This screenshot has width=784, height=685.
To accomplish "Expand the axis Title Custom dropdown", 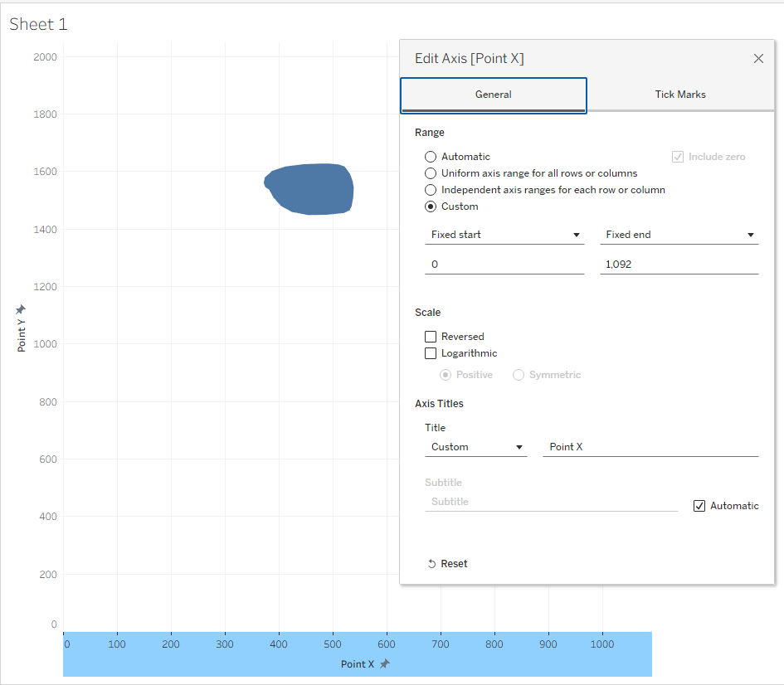I will pyautogui.click(x=476, y=447).
